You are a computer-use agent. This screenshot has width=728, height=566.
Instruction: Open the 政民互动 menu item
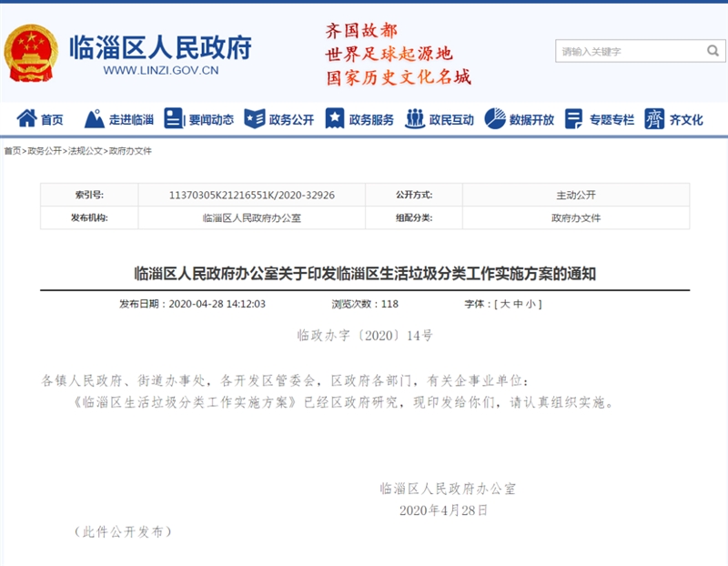(x=451, y=120)
